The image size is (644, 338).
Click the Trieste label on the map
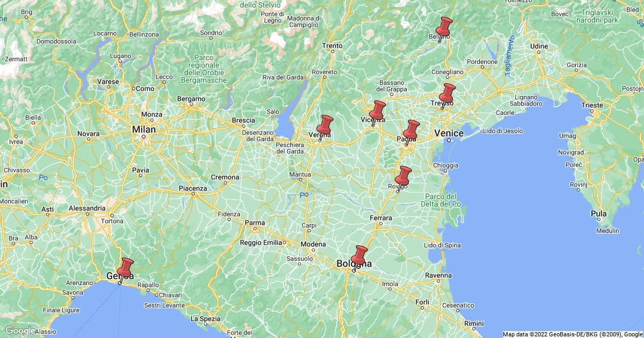coord(592,105)
